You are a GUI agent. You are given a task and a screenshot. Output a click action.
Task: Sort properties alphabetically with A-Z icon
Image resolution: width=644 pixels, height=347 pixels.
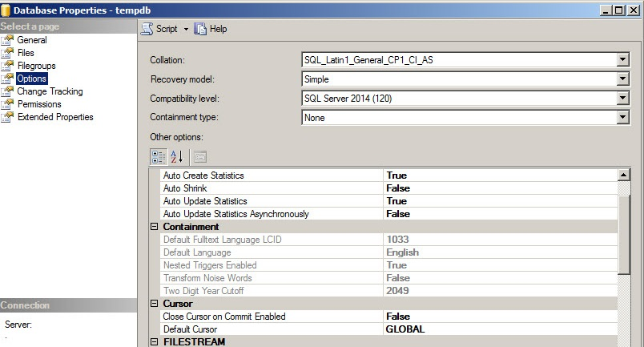177,156
